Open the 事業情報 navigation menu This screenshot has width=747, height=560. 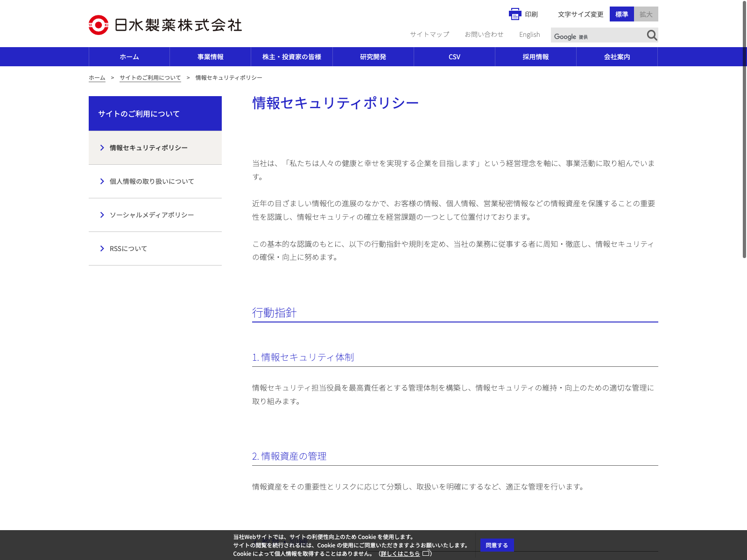[x=210, y=57]
